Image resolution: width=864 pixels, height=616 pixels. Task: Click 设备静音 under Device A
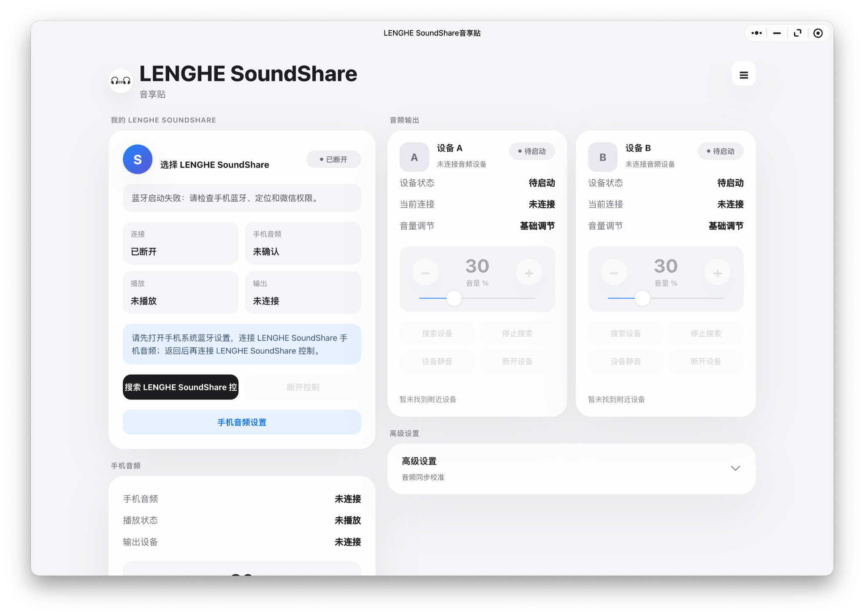coord(437,361)
